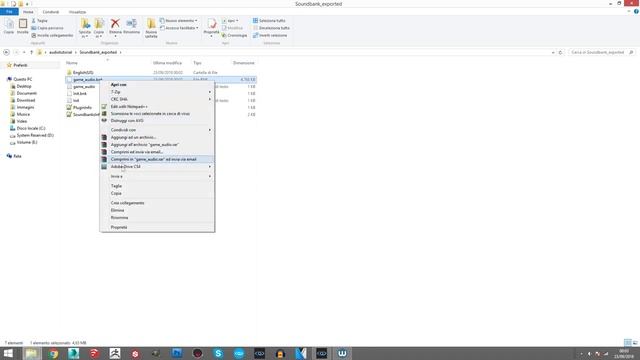The image size is (640, 360).
Task: Choose Crea collegamento in the context menu
Action: [x=157, y=203]
